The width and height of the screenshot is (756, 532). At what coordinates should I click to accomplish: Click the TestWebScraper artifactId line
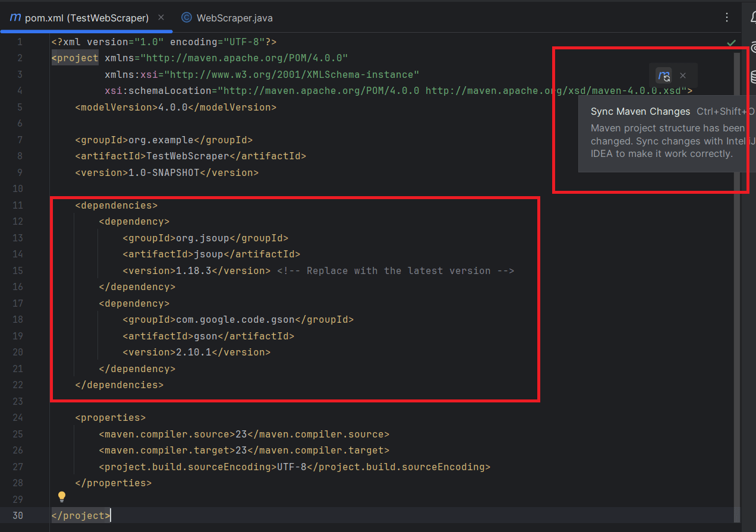[x=191, y=156]
